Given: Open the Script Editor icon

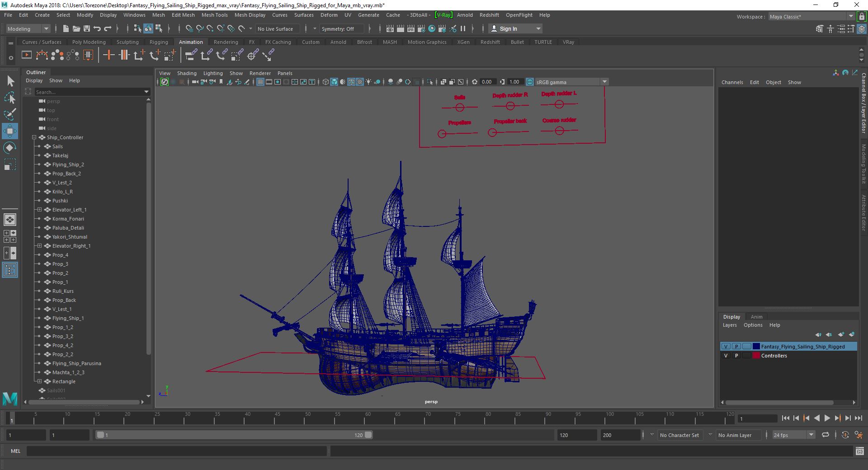Looking at the screenshot, I should pos(859,451).
